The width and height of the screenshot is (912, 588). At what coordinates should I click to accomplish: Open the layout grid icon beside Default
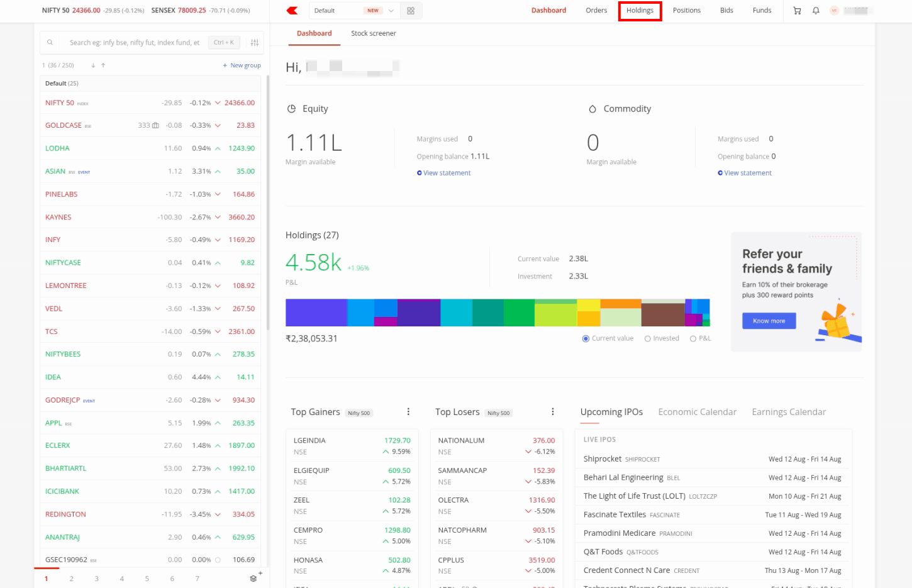pyautogui.click(x=411, y=11)
